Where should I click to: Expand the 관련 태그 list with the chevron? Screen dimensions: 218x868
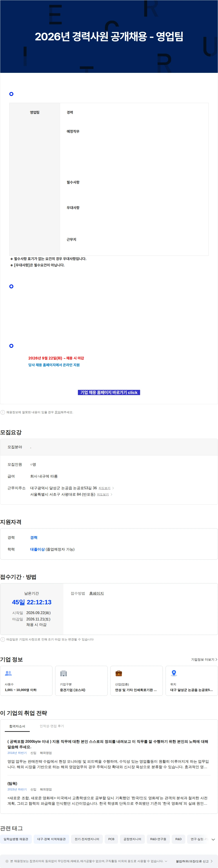tap(213, 839)
